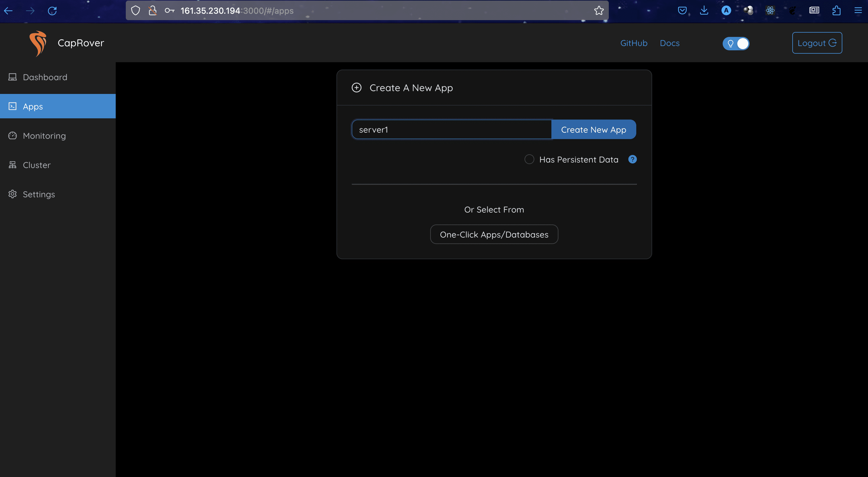
Task: Open the Dashboard sidebar item
Action: tap(45, 77)
